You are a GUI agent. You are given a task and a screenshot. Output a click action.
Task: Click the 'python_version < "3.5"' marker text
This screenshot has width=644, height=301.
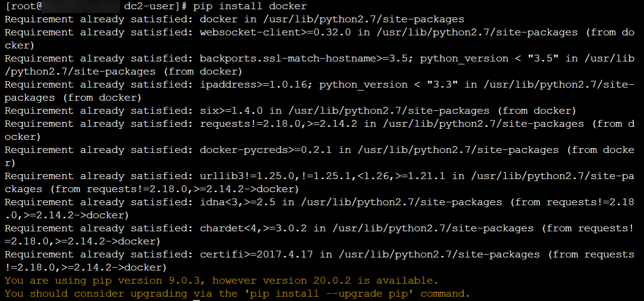[489, 59]
